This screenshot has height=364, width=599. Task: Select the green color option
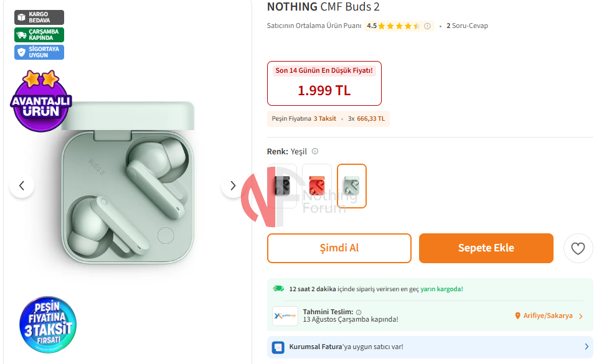point(352,185)
